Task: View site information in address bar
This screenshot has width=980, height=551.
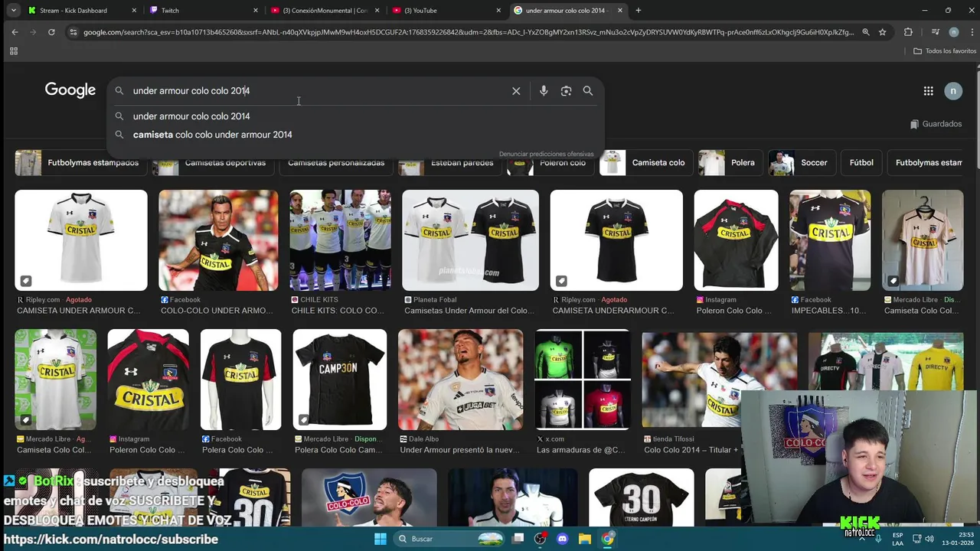Action: (73, 32)
